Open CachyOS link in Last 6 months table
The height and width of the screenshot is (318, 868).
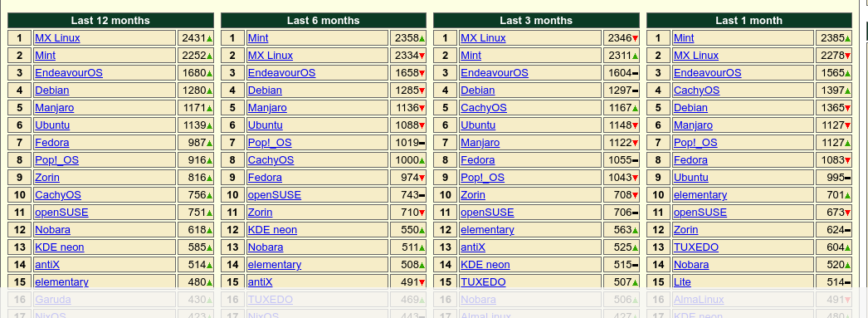[271, 160]
